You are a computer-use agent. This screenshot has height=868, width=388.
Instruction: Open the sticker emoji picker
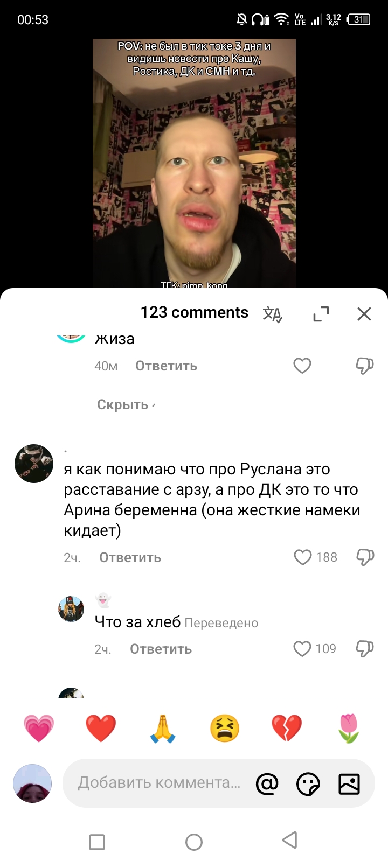(x=308, y=784)
